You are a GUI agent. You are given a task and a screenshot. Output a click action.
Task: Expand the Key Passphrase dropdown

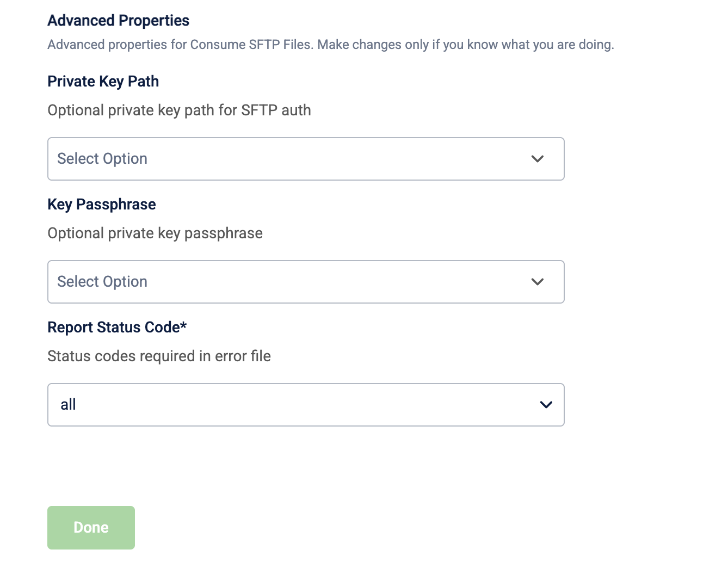point(306,282)
